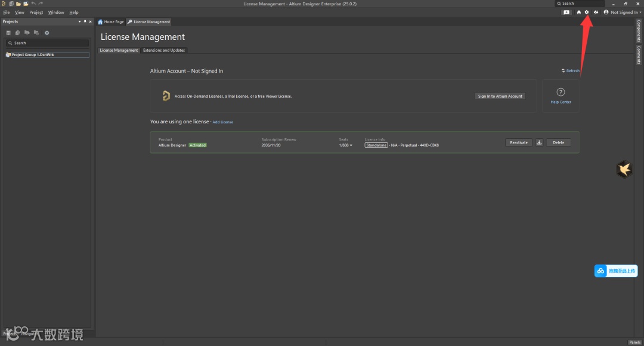Viewport: 644px width, 346px height.
Task: Open a document via the yellow folder icon
Action: (18, 4)
